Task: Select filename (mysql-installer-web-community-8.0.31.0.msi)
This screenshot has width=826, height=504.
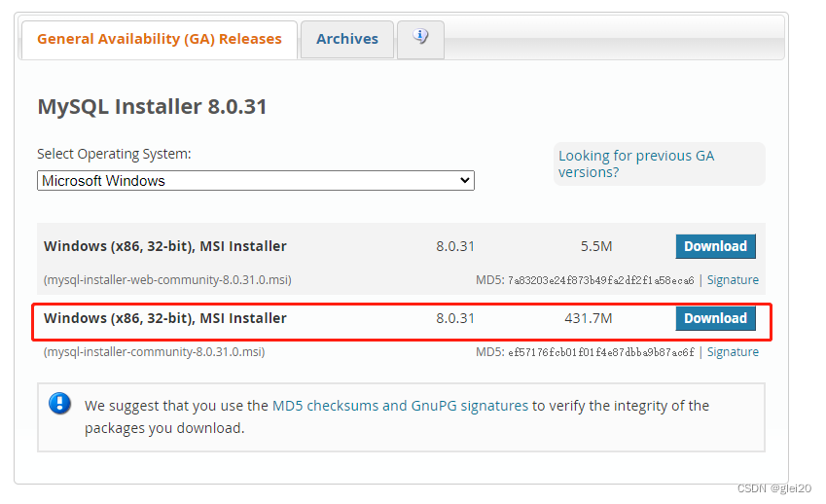Action: (167, 279)
